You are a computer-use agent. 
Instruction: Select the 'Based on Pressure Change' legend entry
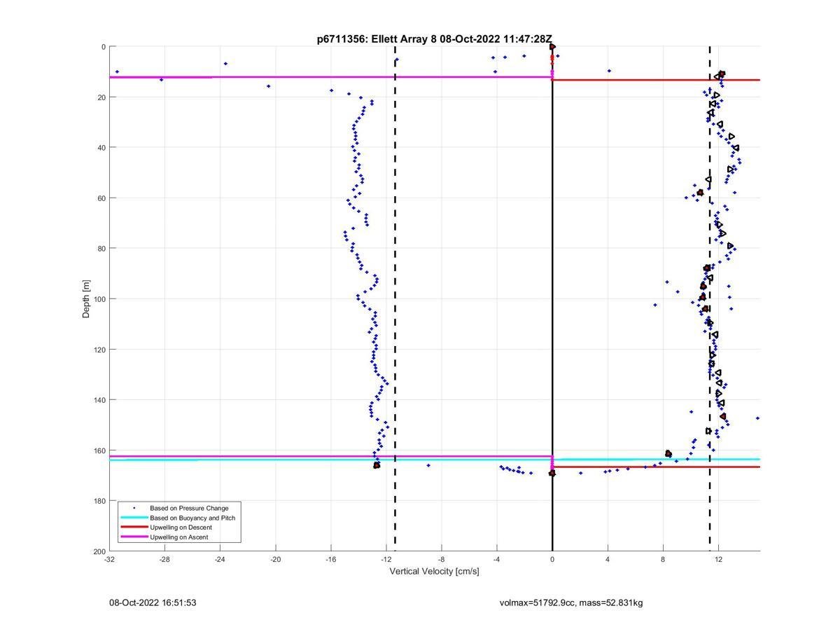189,508
